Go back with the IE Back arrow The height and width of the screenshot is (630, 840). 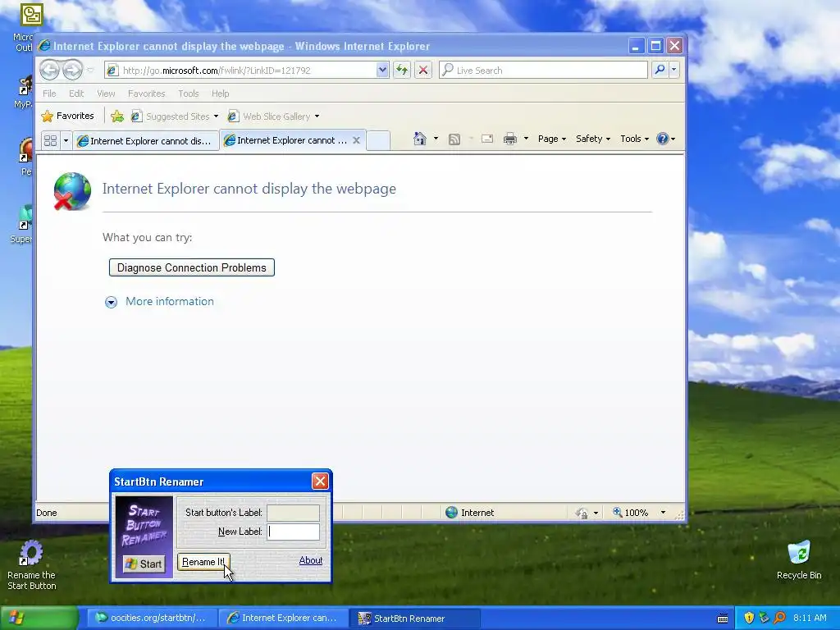click(x=49, y=70)
